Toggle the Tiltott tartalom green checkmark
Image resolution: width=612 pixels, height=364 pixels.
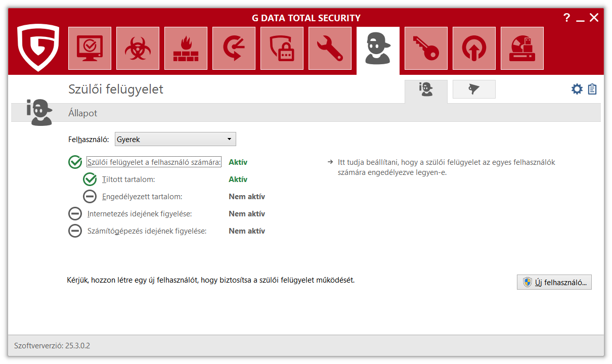(x=90, y=179)
